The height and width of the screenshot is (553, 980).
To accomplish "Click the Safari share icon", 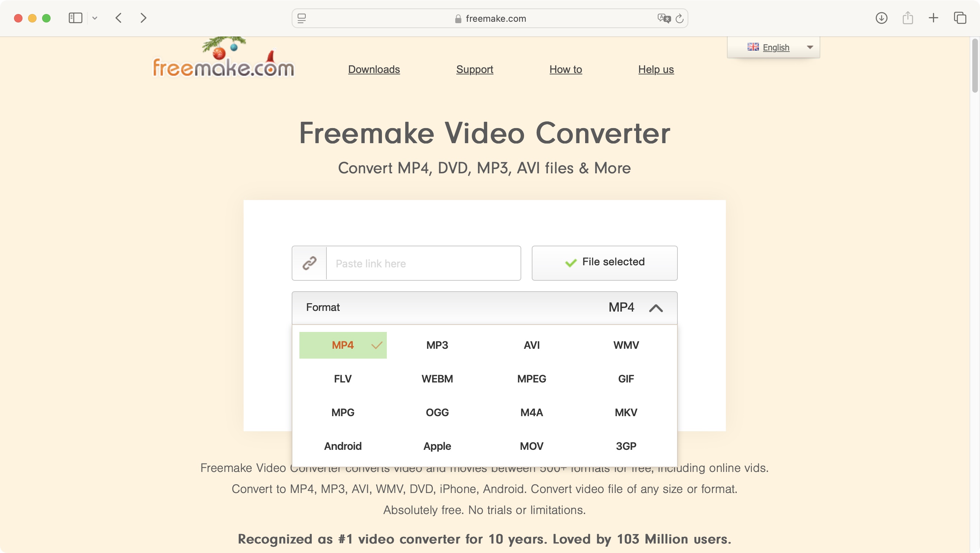I will click(x=908, y=18).
